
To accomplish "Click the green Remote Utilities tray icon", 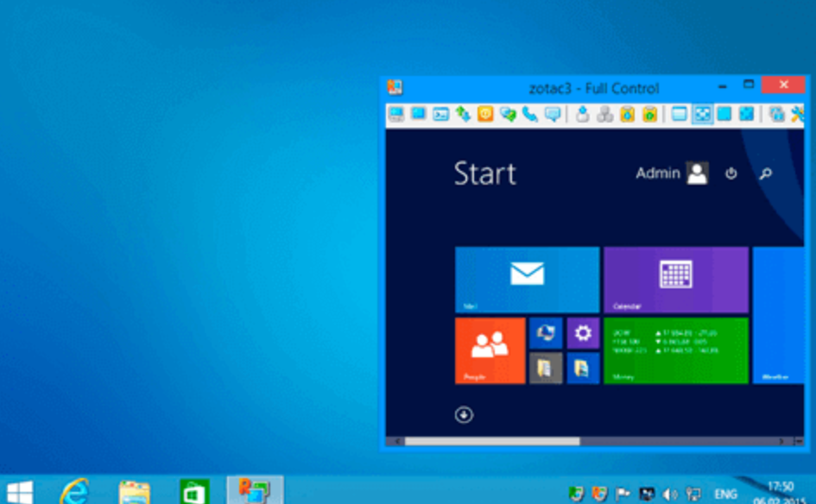I will click(576, 493).
